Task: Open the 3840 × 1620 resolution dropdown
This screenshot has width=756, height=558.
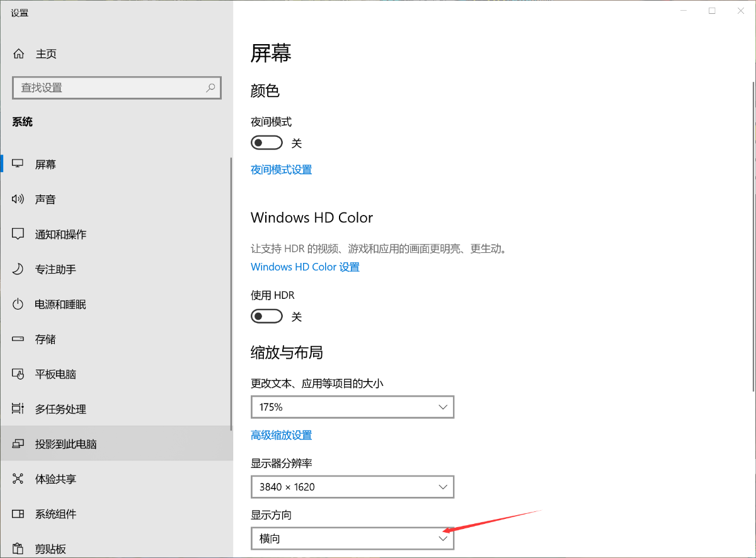Action: 352,487
